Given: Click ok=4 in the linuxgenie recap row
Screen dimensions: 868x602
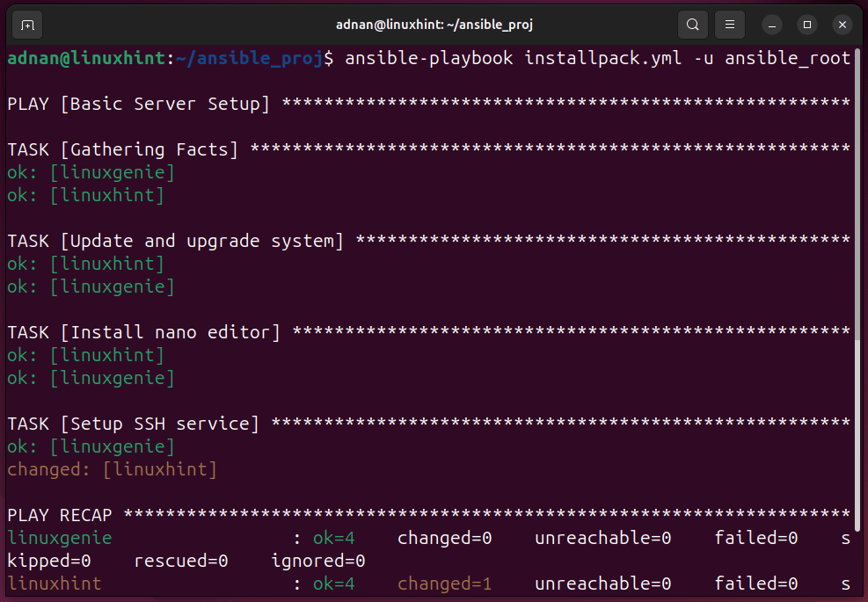Looking at the screenshot, I should (x=334, y=538).
